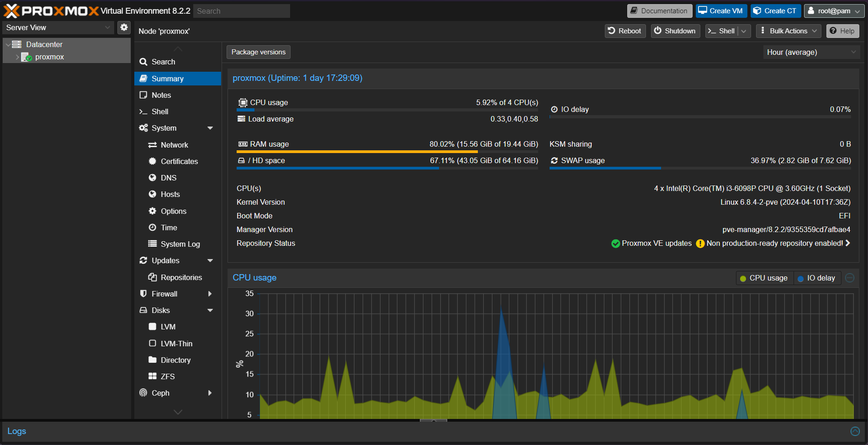The width and height of the screenshot is (868, 445).
Task: Click the yellow repository warning icon
Action: coord(700,244)
